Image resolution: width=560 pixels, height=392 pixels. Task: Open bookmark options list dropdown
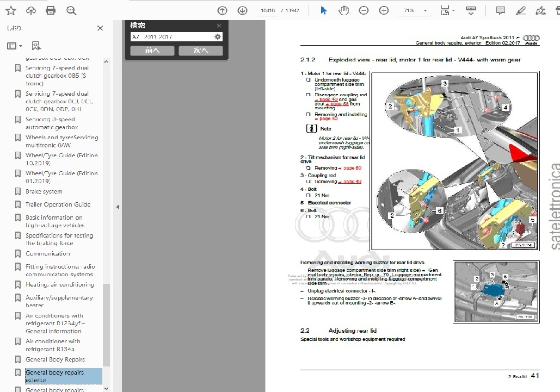point(15,46)
